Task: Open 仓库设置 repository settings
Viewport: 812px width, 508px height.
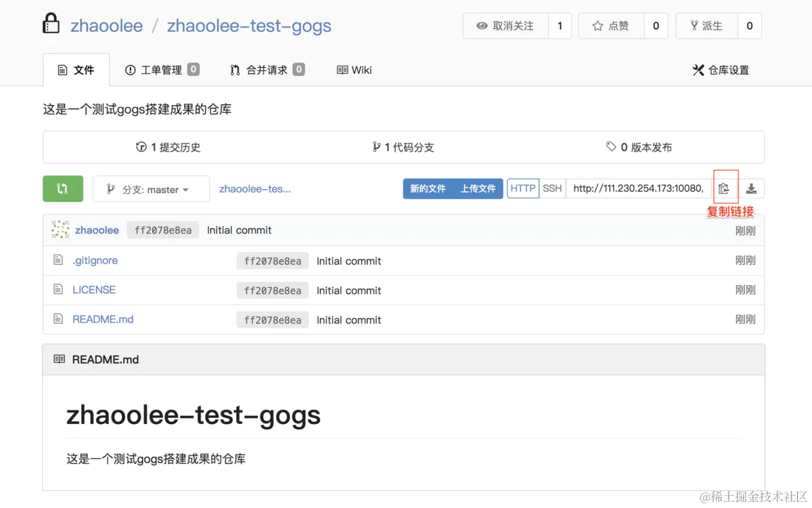Action: coord(721,70)
